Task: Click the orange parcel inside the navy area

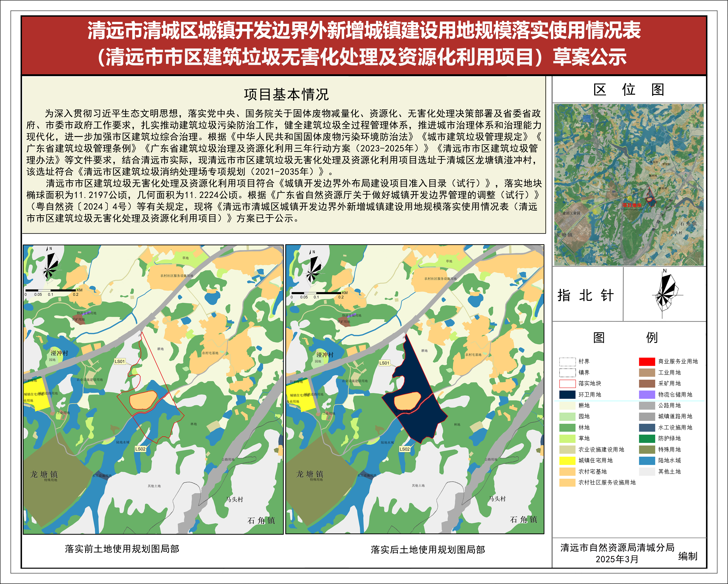Action: click(x=408, y=401)
